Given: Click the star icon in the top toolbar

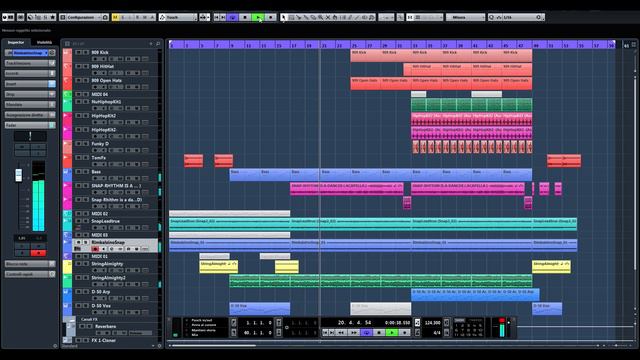Looking at the screenshot, I should (x=53, y=17).
